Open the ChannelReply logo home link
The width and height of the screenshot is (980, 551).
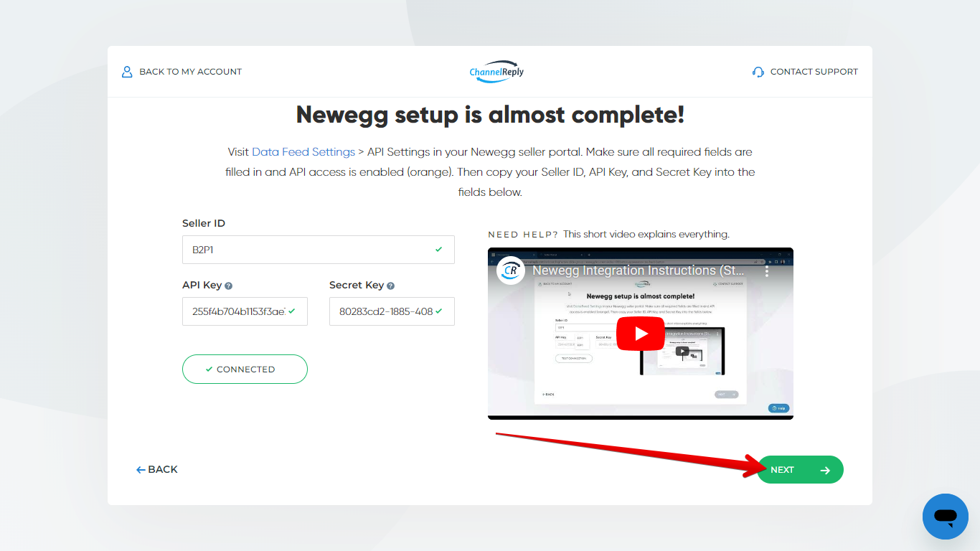(x=496, y=72)
